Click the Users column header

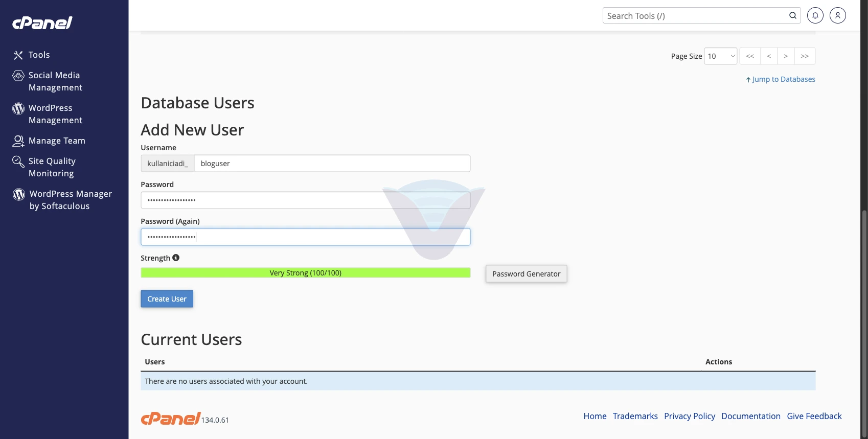pyautogui.click(x=155, y=362)
